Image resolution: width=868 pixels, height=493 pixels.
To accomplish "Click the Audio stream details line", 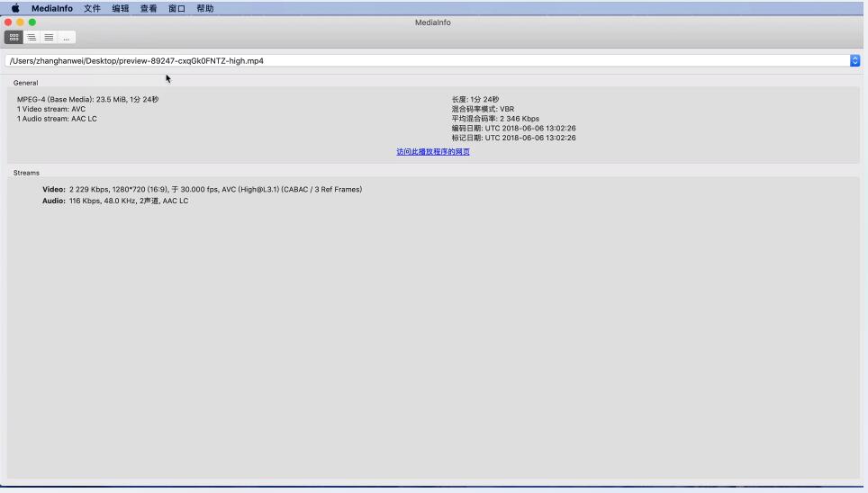I will pos(115,201).
